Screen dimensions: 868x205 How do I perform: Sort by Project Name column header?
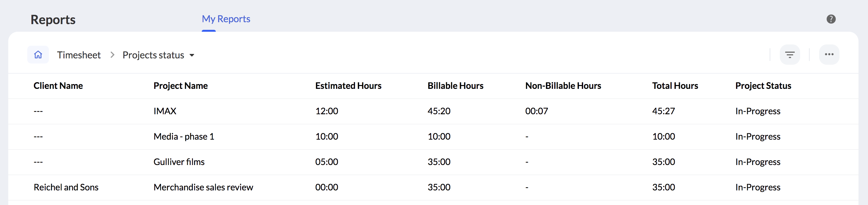pos(181,86)
